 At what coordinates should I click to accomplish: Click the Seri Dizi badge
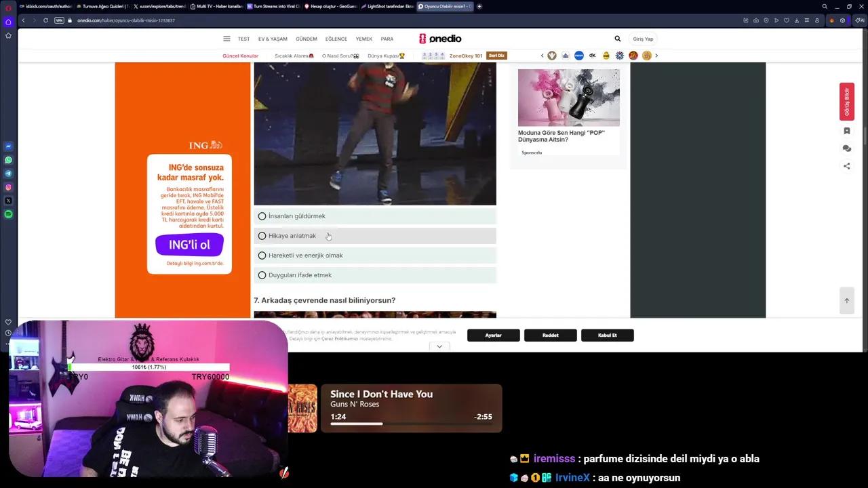pos(497,56)
